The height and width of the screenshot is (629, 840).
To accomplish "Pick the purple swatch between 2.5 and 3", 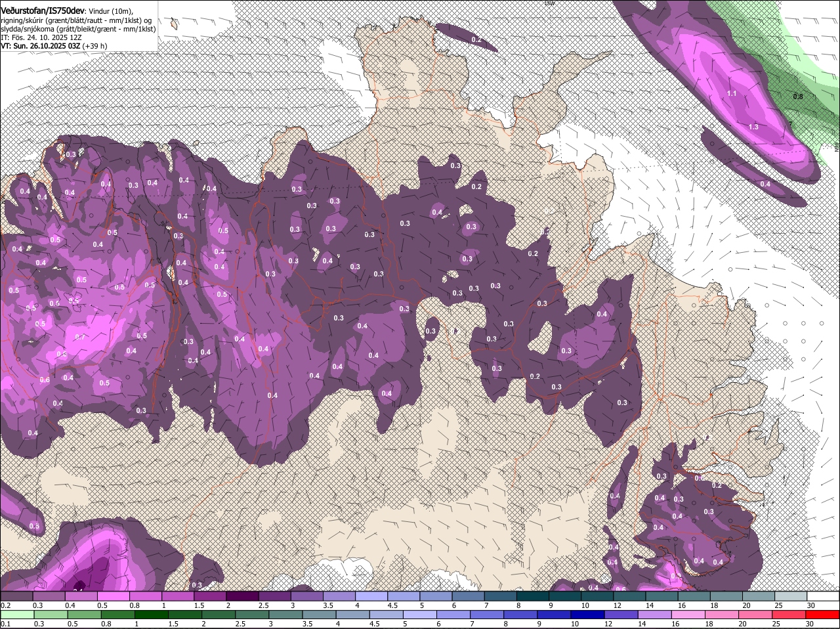I will (x=274, y=596).
